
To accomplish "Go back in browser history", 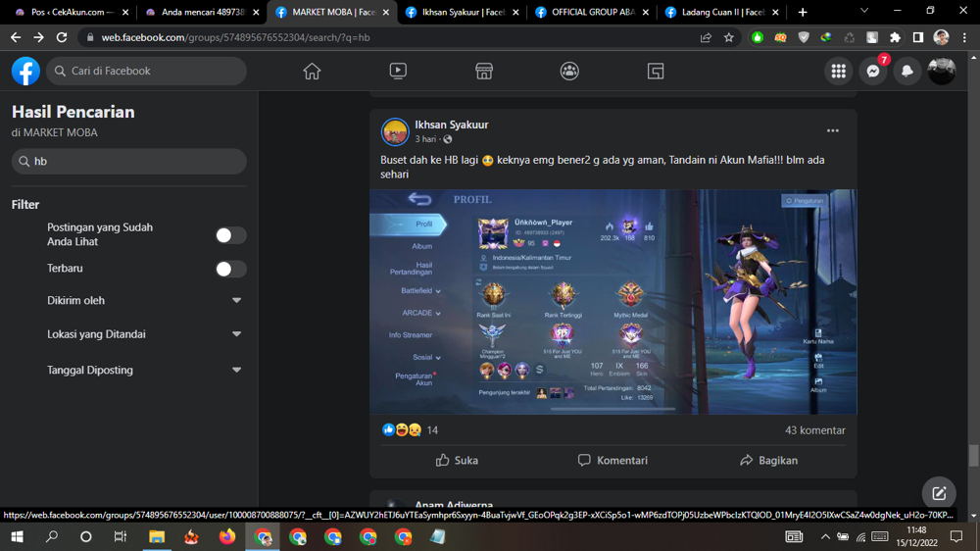I will tap(16, 37).
